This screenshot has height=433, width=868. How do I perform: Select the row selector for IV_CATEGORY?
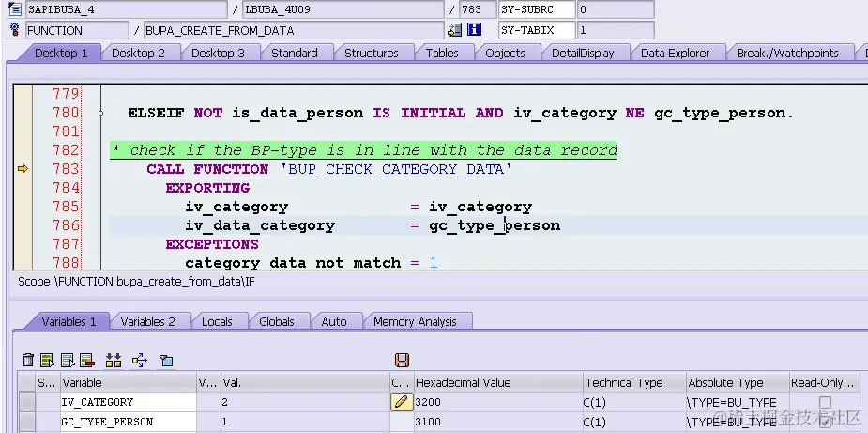26,402
